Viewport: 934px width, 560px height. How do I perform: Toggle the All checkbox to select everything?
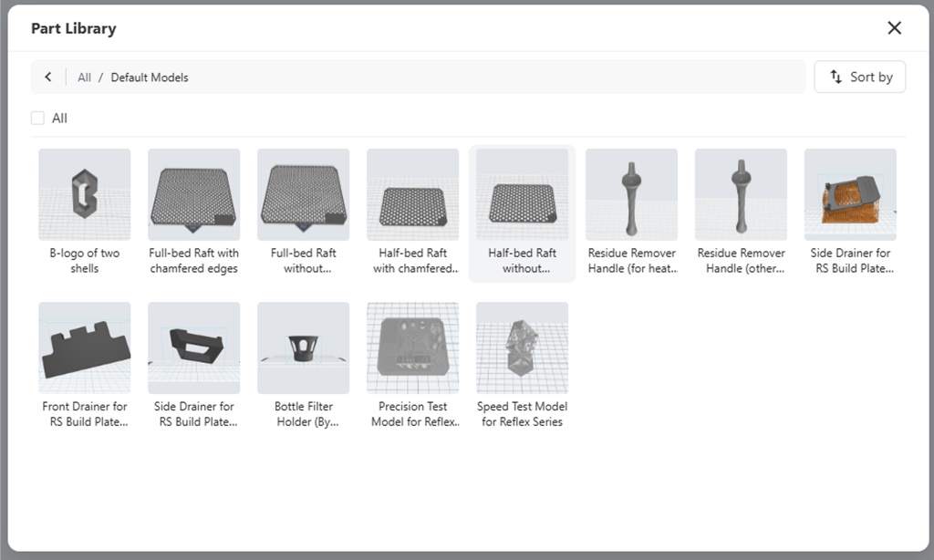[37, 118]
